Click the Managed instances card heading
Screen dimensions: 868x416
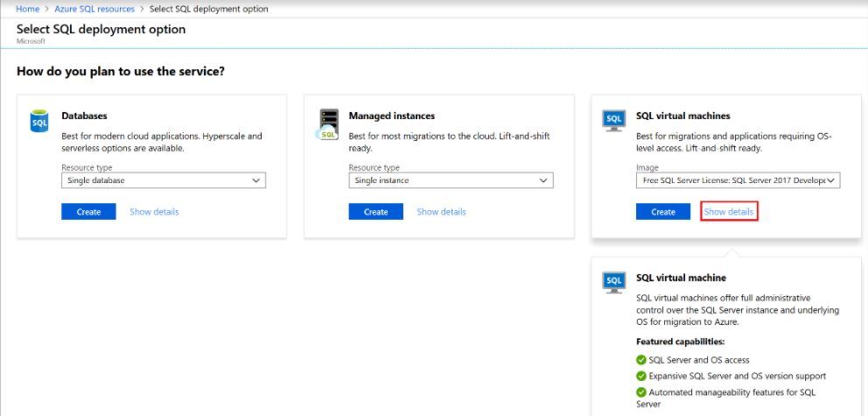click(392, 116)
